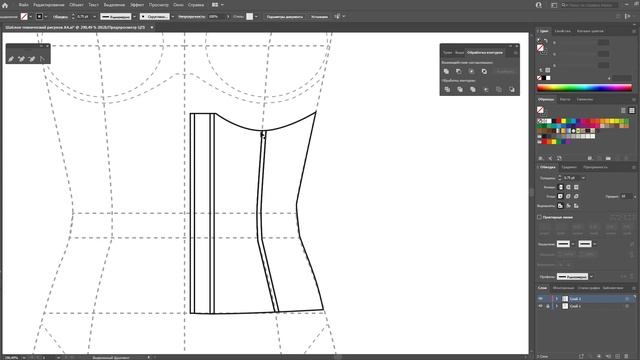Swap fill and stroke in Color panel
Viewport: 640px width, 360px height.
click(x=546, y=40)
